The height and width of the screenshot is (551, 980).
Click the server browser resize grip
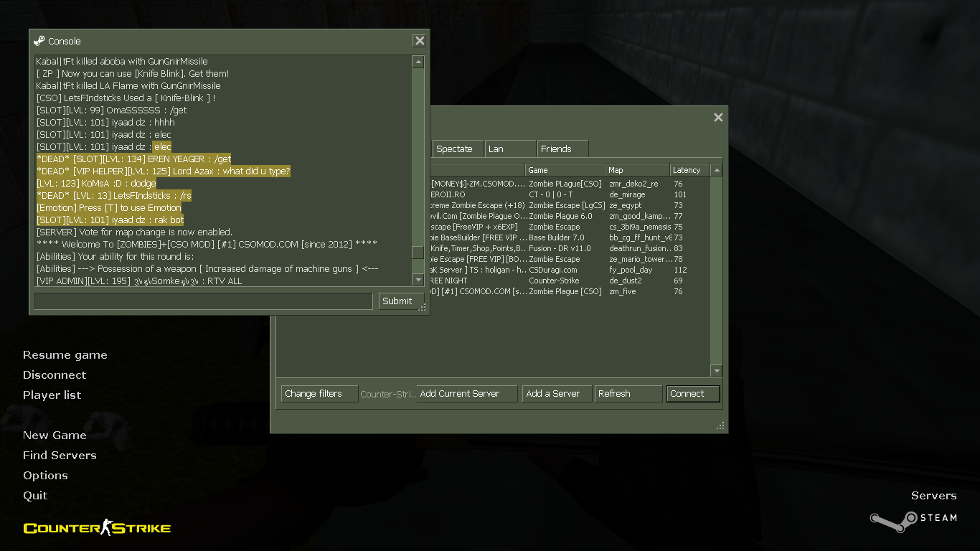point(720,426)
